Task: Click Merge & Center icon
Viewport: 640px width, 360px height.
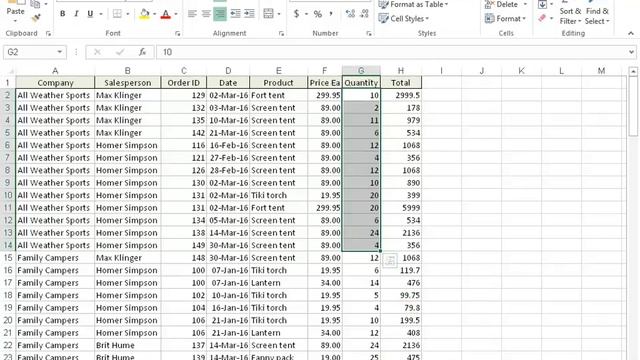Action: point(268,14)
